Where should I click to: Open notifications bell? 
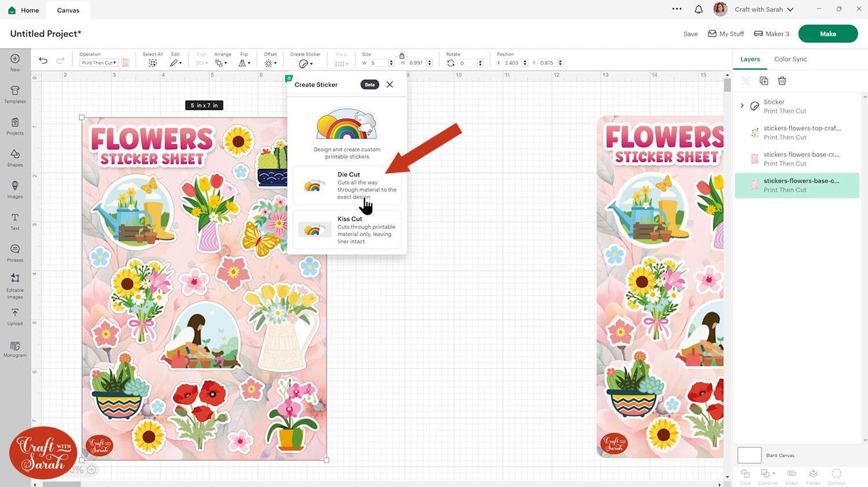698,9
